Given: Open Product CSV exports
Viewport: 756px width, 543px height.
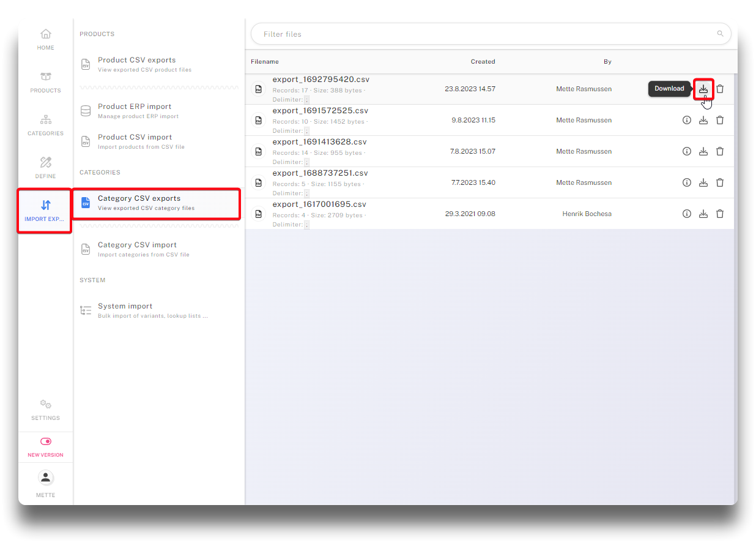Looking at the screenshot, I should (145, 64).
